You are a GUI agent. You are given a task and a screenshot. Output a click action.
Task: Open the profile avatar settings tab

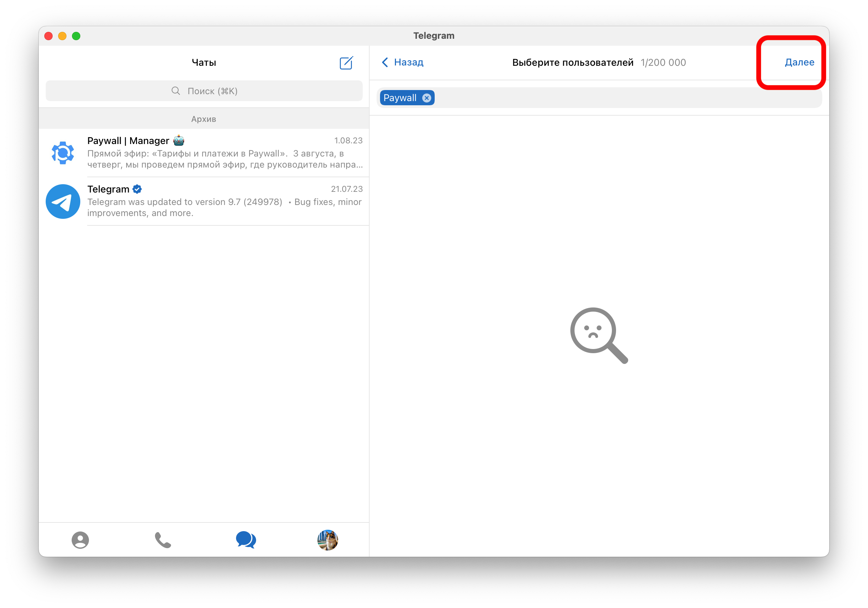pos(327,539)
